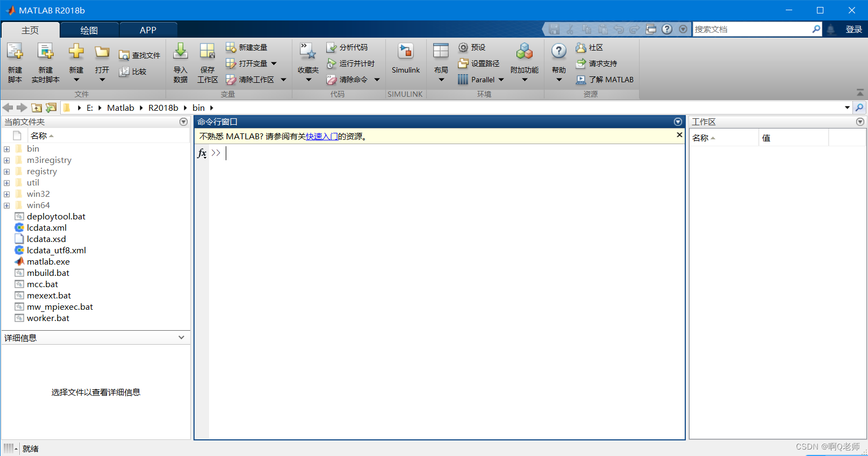This screenshot has height=456, width=868.
Task: Expand the registry folder node
Action: (6, 172)
